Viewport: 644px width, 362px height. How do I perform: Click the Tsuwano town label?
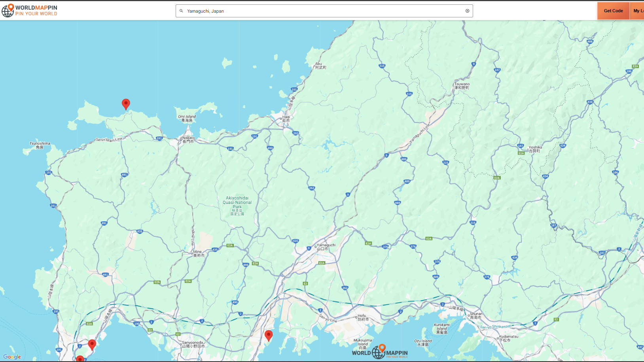click(x=462, y=86)
